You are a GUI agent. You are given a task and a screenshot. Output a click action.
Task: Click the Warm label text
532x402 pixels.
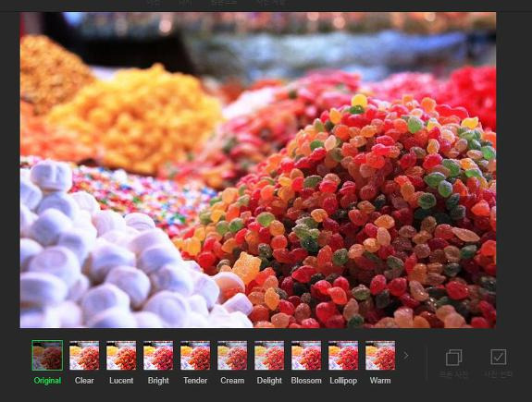tap(380, 381)
